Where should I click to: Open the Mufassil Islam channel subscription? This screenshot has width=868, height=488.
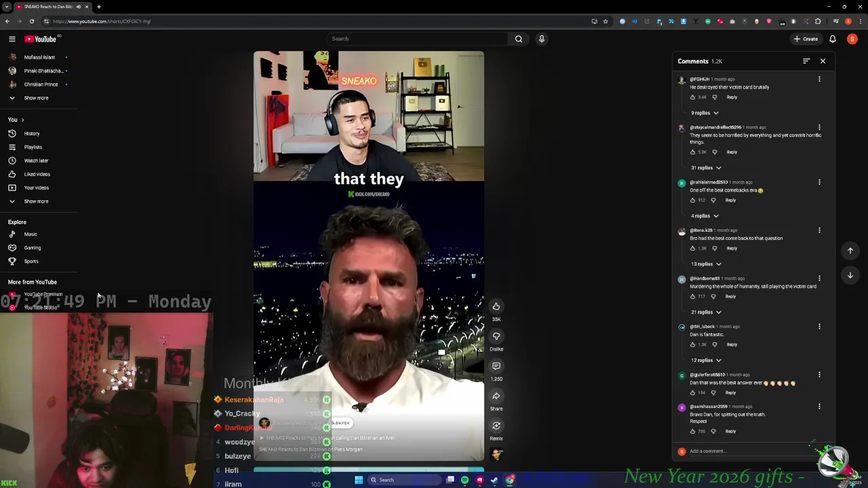pos(39,57)
